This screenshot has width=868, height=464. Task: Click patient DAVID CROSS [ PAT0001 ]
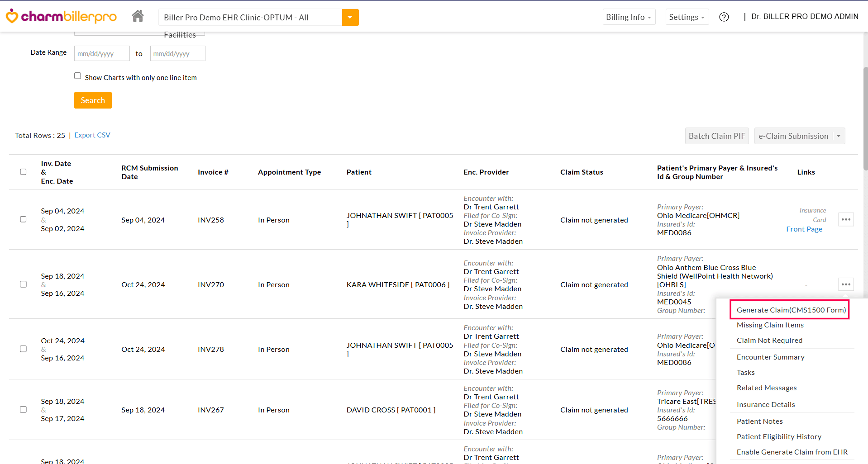[391, 410]
